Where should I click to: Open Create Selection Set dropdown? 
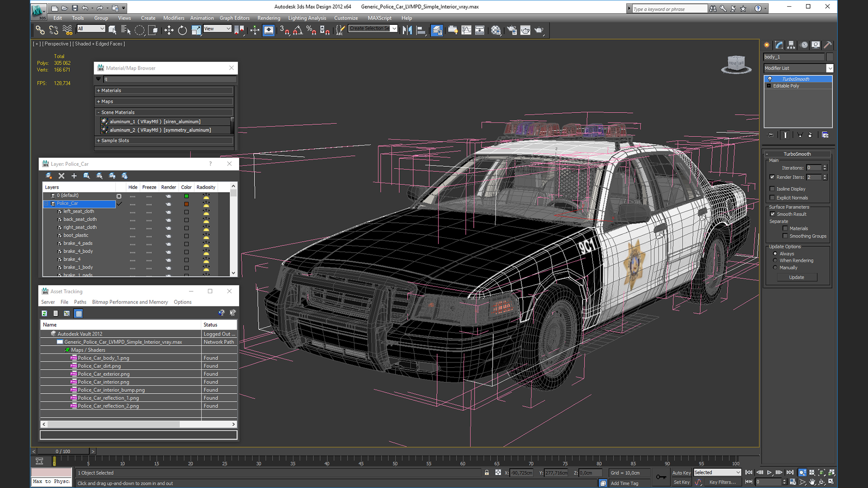(x=373, y=28)
